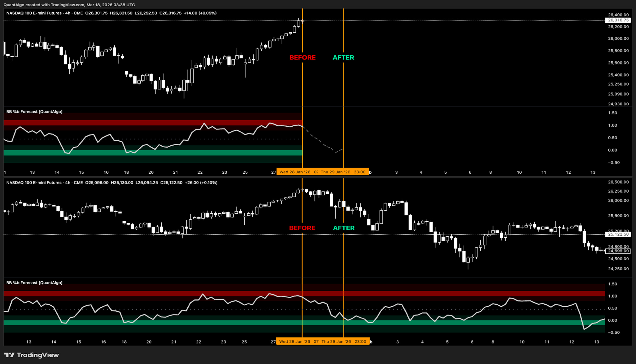The width and height of the screenshot is (636, 364).
Task: Click the 24,699.00 last price tag
Action: [x=618, y=251]
